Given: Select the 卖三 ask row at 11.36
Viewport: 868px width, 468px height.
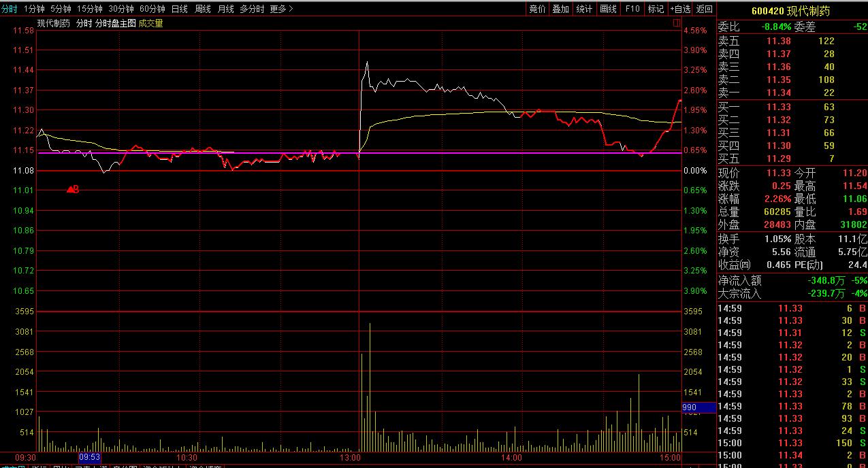Looking at the screenshot, I should click(x=792, y=67).
